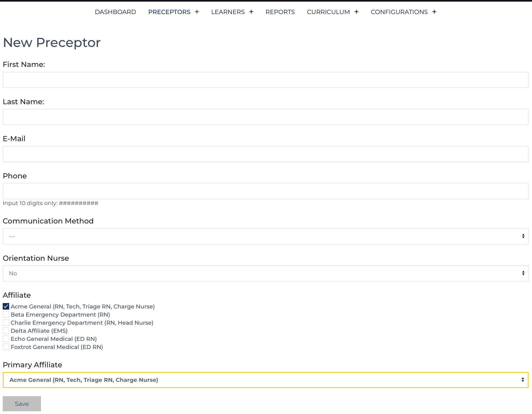Uncheck the Acme General affiliate checkbox

6,306
